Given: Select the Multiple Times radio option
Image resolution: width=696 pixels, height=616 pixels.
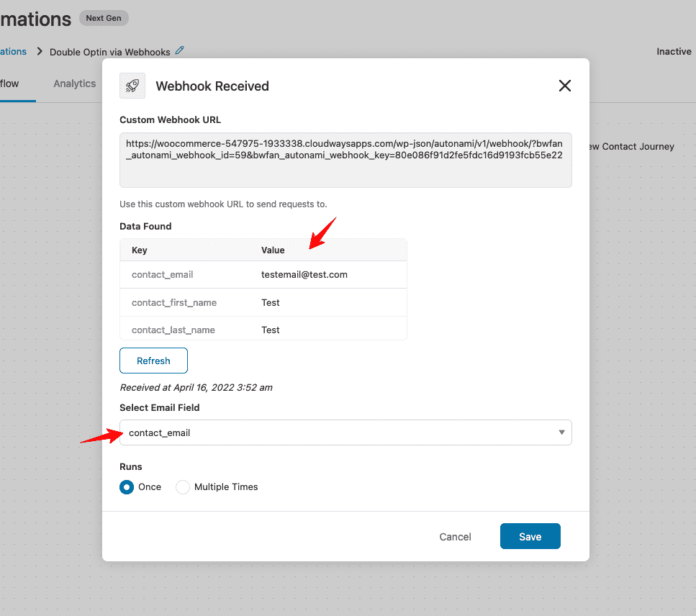Looking at the screenshot, I should pos(182,487).
